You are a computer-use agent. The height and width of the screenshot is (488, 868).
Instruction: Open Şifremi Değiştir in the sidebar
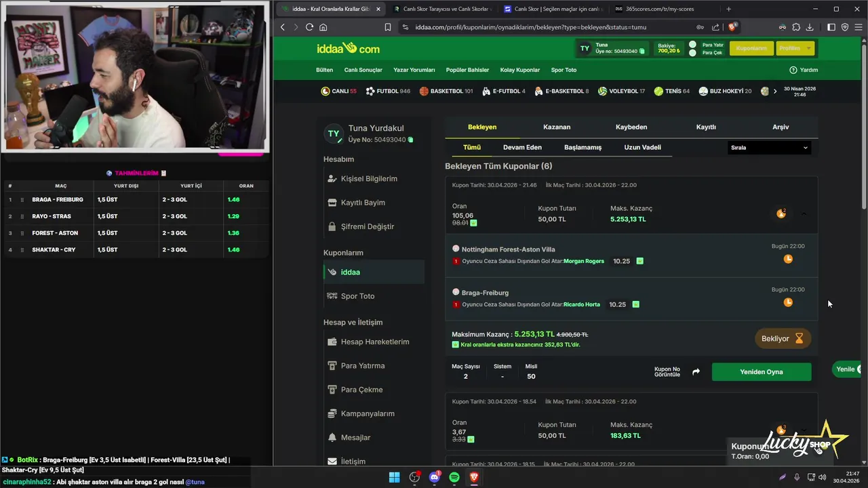[374, 226]
